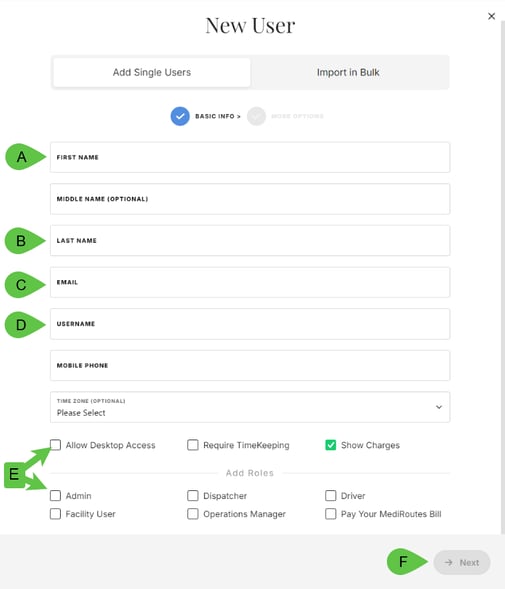
Task: Enable Allow Desktop Access checkbox
Action: click(55, 445)
